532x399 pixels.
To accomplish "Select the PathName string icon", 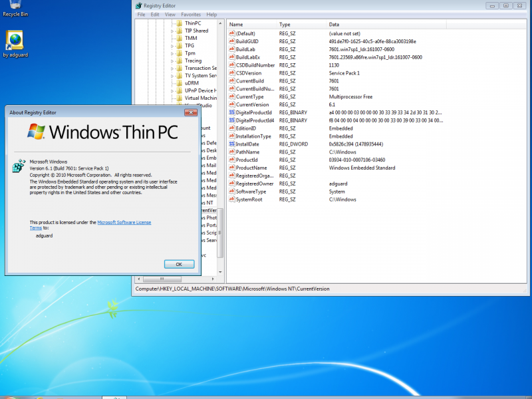I will [231, 152].
